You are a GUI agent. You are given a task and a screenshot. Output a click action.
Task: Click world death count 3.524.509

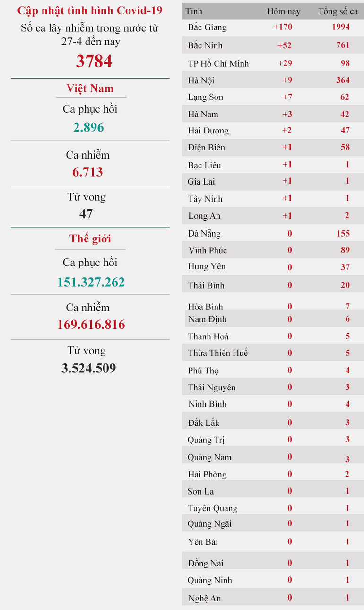(88, 368)
